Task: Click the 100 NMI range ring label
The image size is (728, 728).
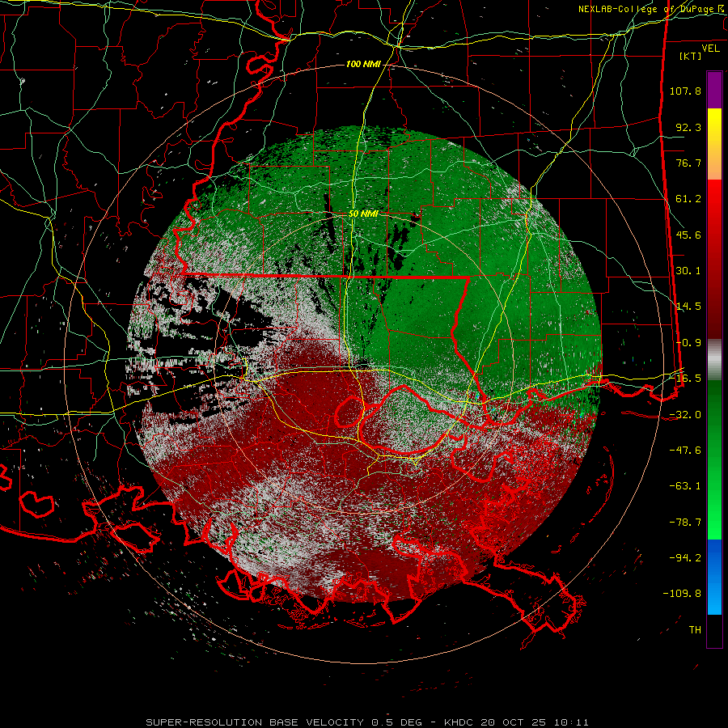Action: coord(363,64)
